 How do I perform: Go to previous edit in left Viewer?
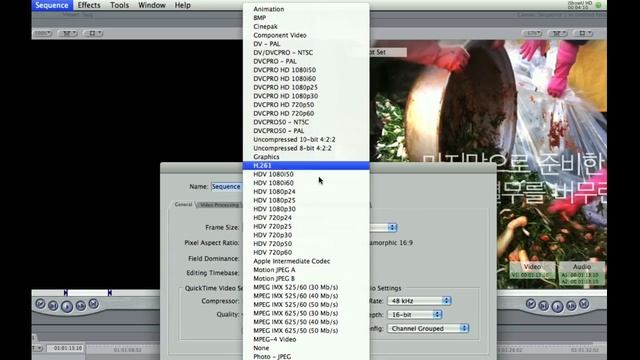click(x=40, y=304)
